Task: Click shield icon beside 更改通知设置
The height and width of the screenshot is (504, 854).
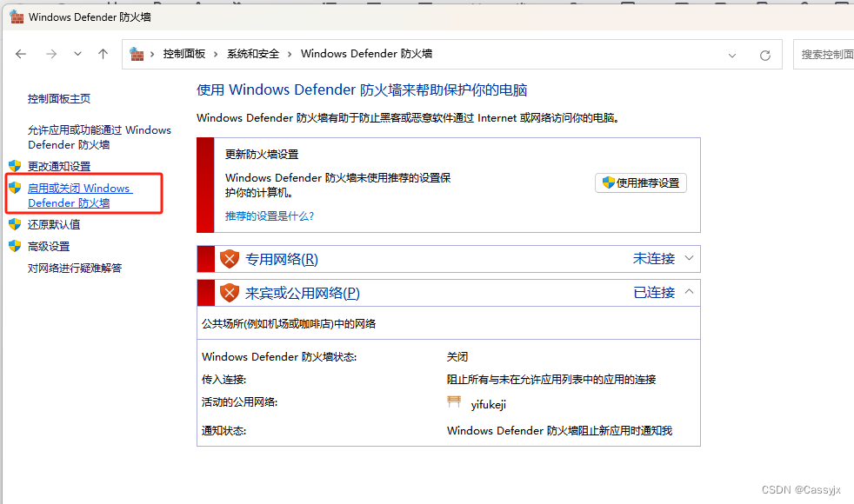Action: [x=15, y=165]
